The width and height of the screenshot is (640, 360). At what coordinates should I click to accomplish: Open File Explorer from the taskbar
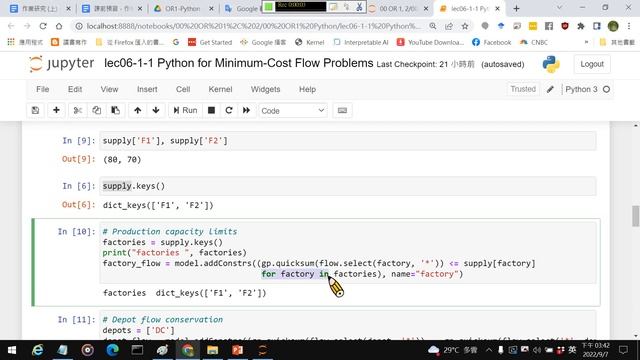tap(213, 350)
